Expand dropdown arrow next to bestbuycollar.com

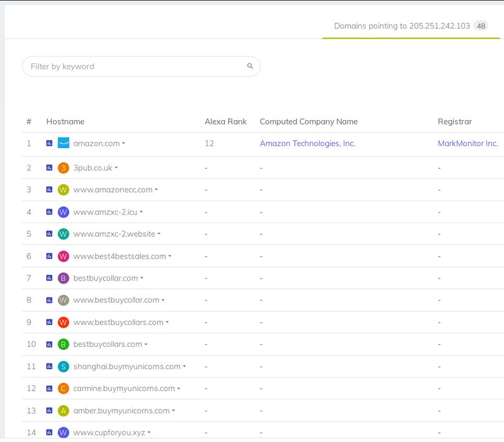click(x=142, y=278)
